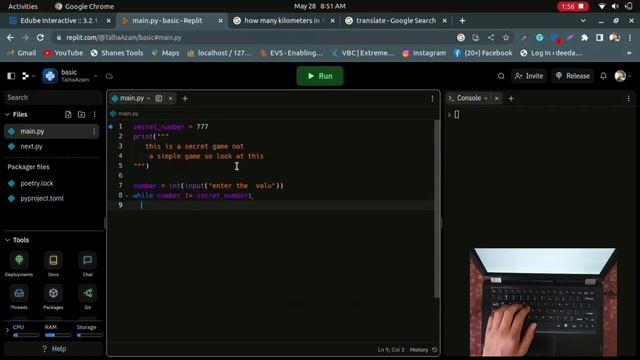Switch to translate Google Search tab
Screen dimensions: 640x360
point(396,20)
